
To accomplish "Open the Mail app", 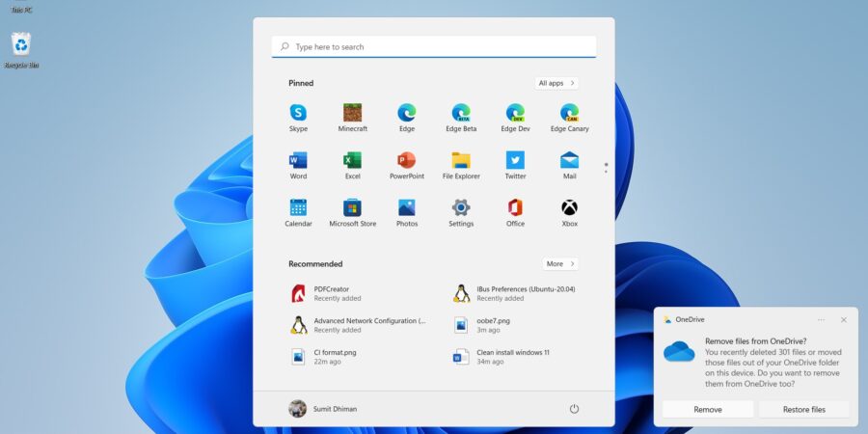I will (x=569, y=166).
